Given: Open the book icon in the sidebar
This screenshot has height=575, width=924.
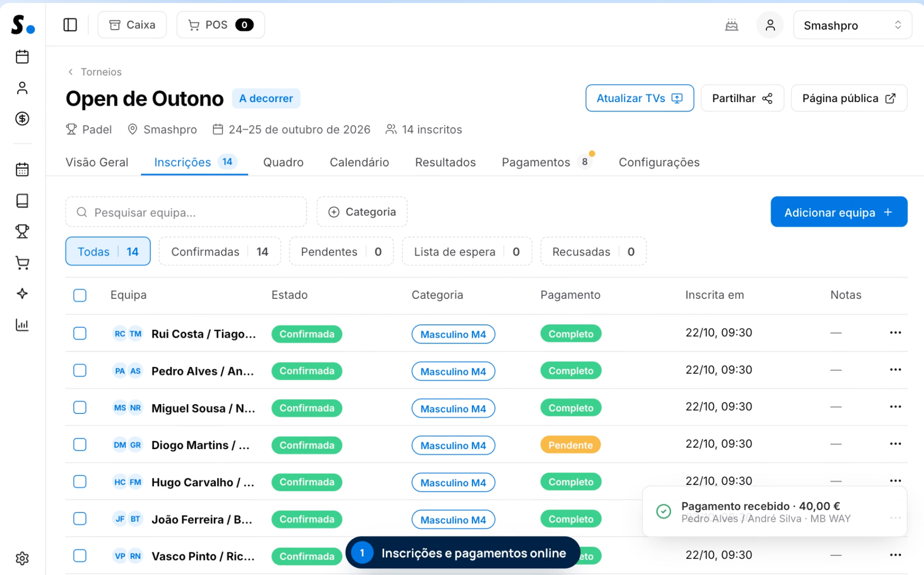Looking at the screenshot, I should pyautogui.click(x=22, y=200).
